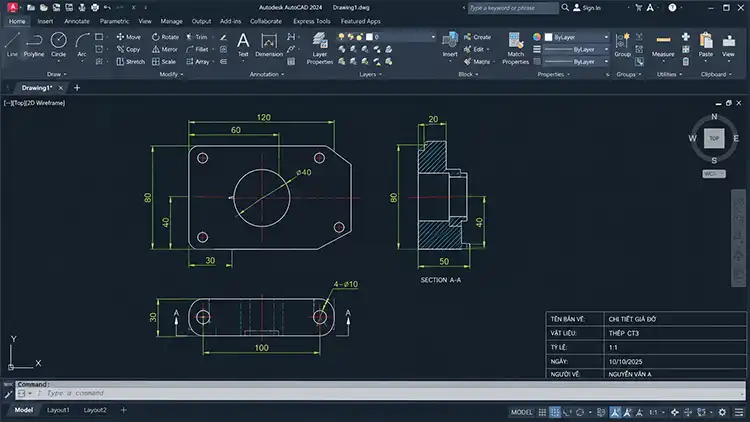Click the Group tool

[x=622, y=45]
